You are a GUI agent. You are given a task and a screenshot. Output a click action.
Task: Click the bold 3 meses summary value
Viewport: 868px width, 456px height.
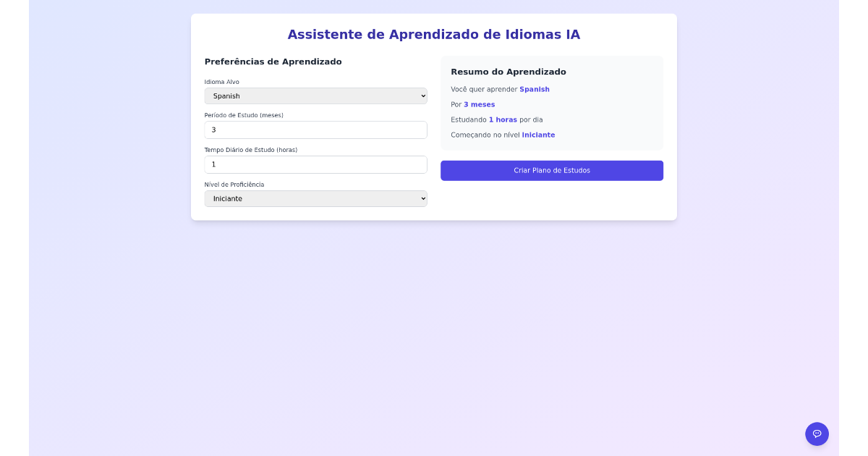click(479, 105)
